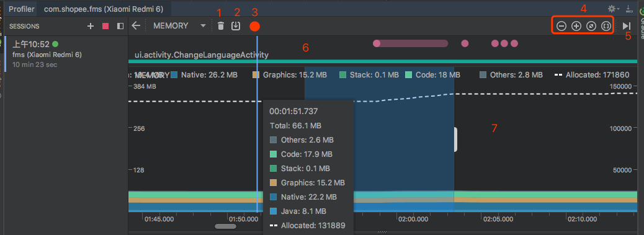Click the selection range resize handle
This screenshot has height=235, width=644.
click(455, 140)
